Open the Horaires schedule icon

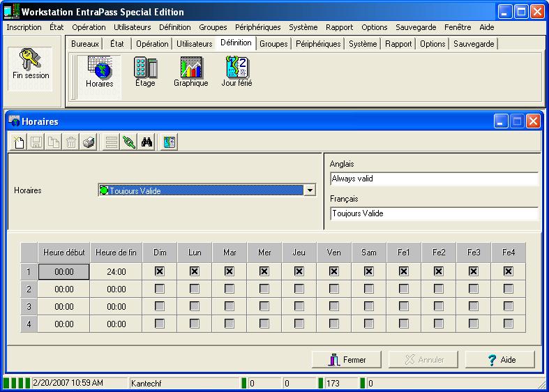100,72
